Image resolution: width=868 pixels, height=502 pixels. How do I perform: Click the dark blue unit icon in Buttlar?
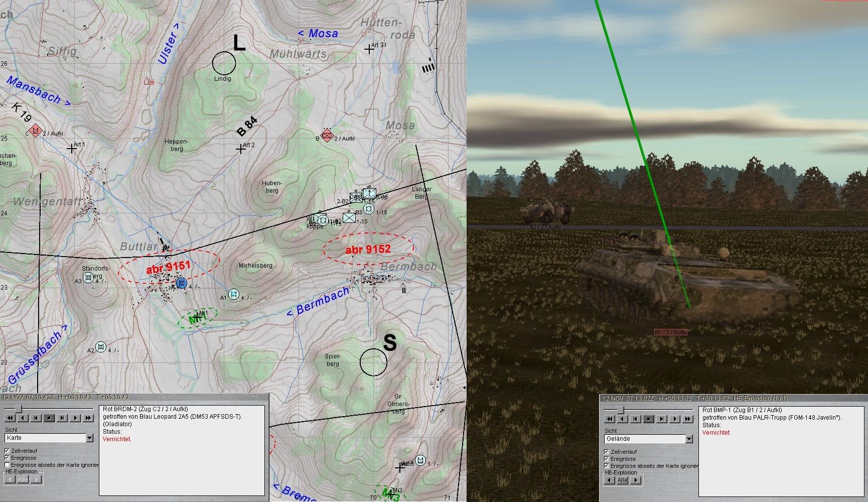click(182, 284)
